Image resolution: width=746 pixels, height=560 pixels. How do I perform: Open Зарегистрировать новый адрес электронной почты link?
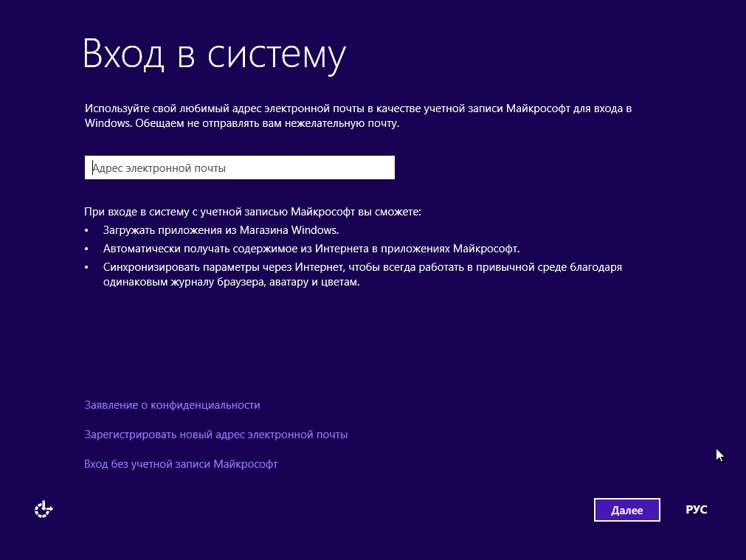216,435
